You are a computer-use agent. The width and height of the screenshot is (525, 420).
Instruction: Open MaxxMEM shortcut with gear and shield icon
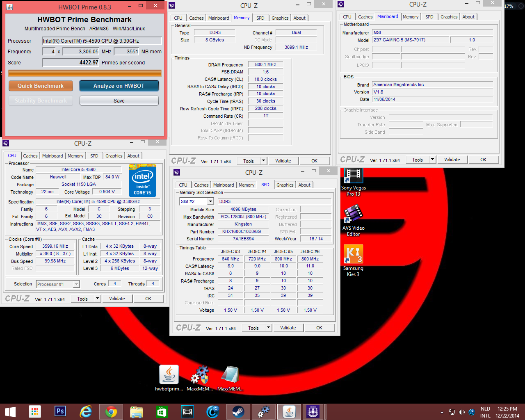pos(200,378)
